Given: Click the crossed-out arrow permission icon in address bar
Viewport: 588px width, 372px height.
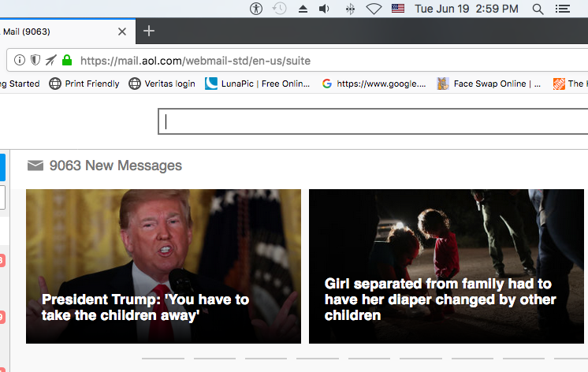Looking at the screenshot, I should [51, 60].
